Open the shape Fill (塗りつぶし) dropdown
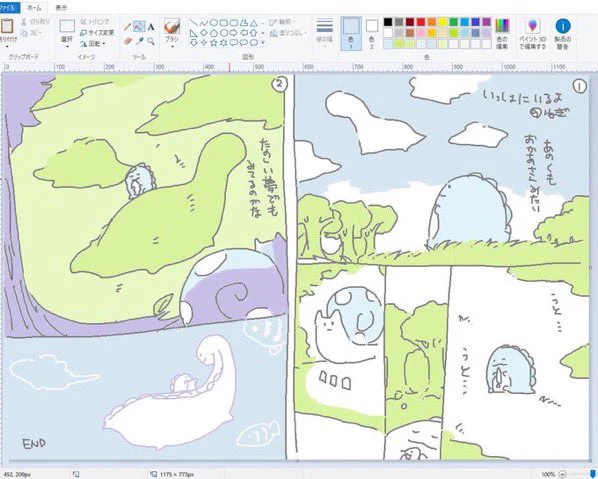Viewport: 598px width, 479px height. (288, 34)
